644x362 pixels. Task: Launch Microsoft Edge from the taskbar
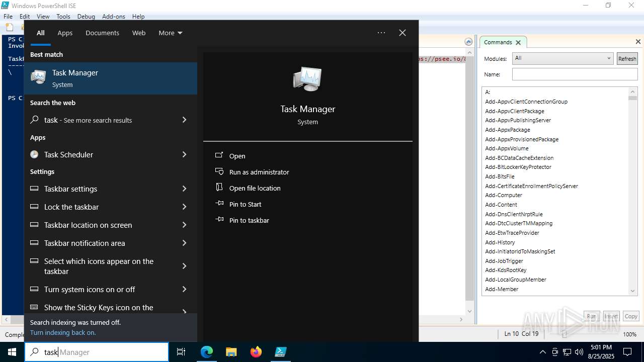point(207,352)
